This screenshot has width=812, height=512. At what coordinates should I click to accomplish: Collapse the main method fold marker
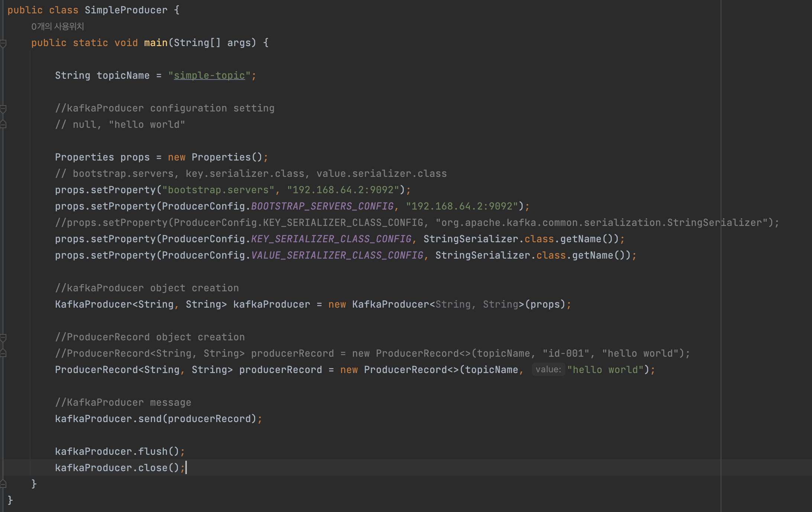pos(3,44)
